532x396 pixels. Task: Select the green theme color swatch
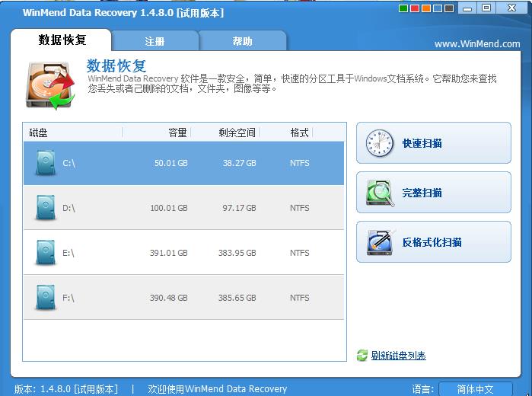pyautogui.click(x=403, y=8)
